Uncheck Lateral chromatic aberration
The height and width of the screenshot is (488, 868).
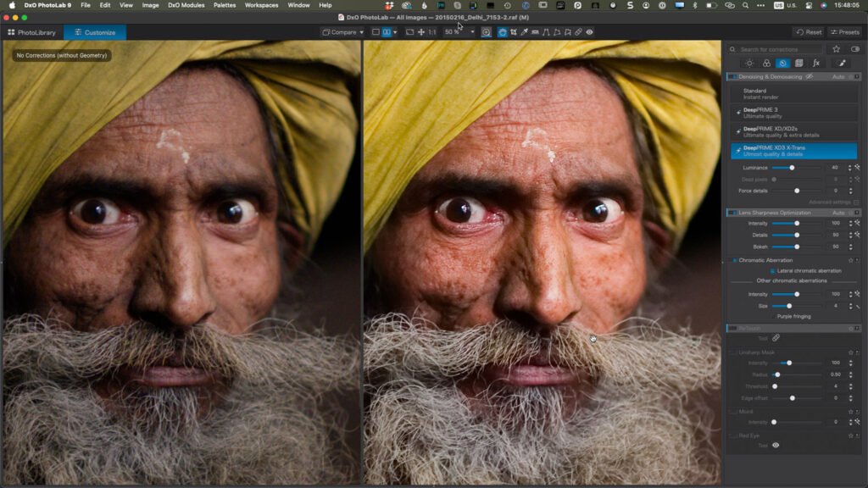coord(773,270)
